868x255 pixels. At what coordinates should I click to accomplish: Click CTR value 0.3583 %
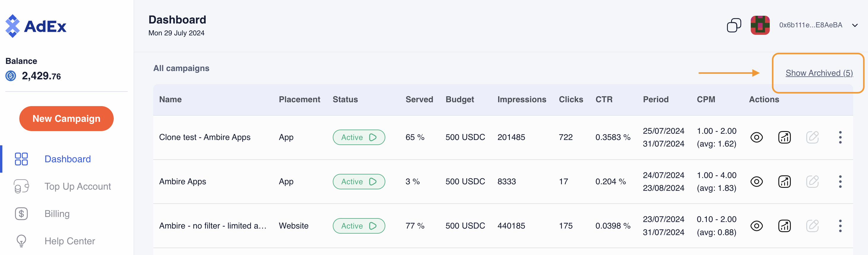click(x=613, y=137)
